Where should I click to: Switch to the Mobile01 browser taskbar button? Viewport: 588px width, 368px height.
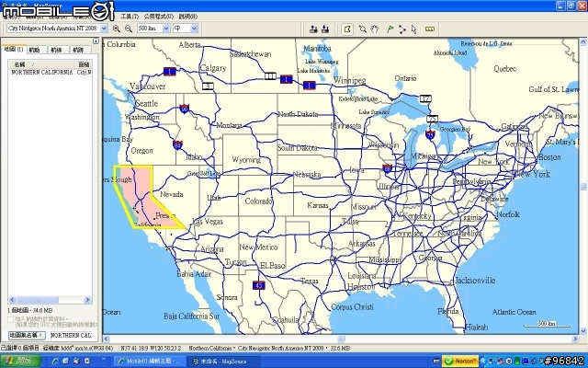[150, 362]
